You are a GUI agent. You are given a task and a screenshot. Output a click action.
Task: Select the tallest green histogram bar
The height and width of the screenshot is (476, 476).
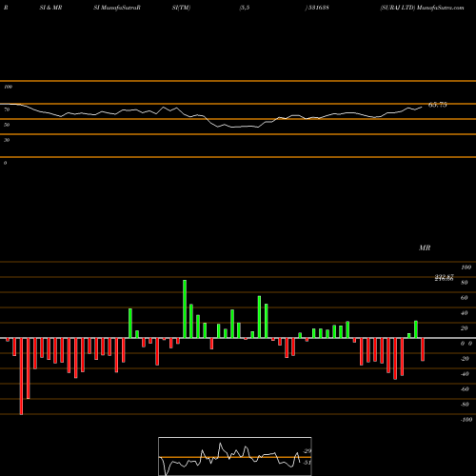point(185,308)
